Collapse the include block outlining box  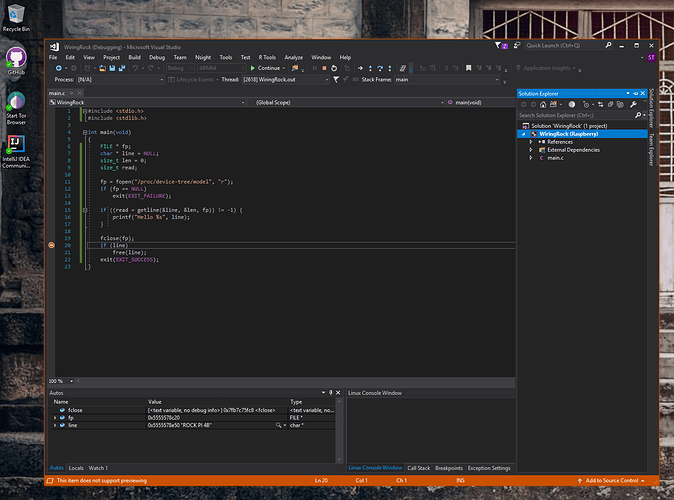[85, 111]
